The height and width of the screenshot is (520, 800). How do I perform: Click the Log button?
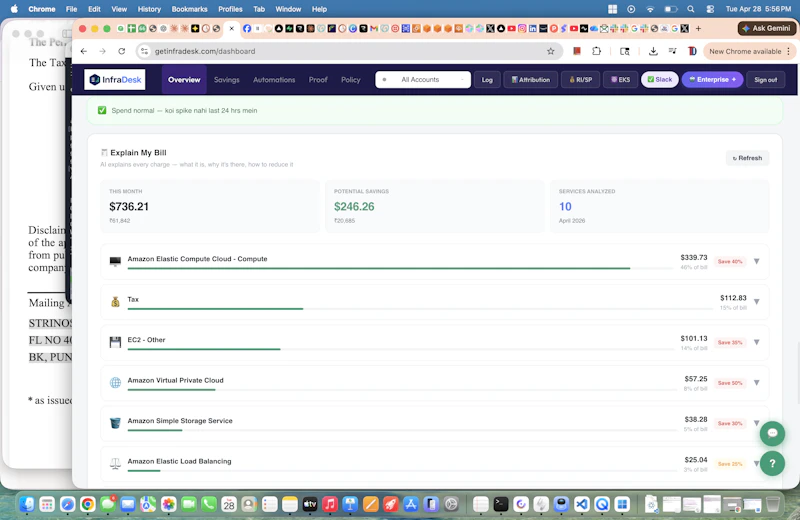(487, 80)
